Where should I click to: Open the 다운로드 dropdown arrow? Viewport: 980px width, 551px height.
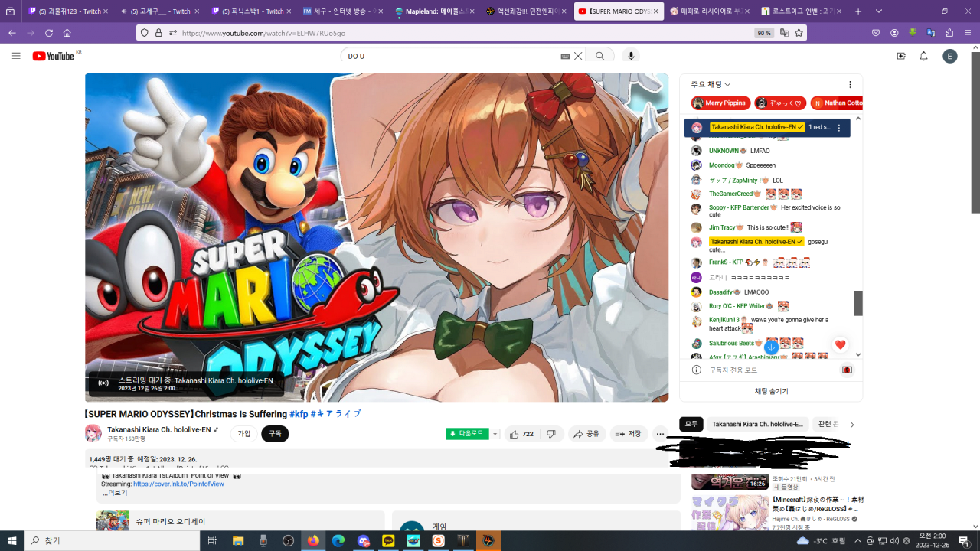495,434
